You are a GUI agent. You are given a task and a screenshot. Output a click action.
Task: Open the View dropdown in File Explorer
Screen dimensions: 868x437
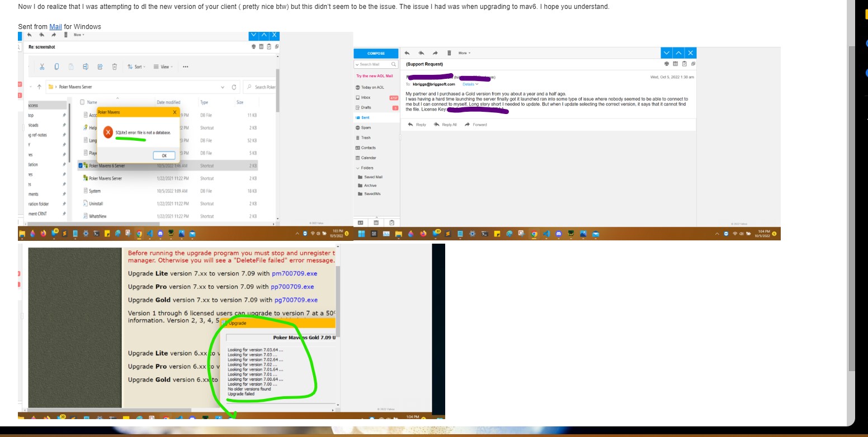pyautogui.click(x=163, y=66)
